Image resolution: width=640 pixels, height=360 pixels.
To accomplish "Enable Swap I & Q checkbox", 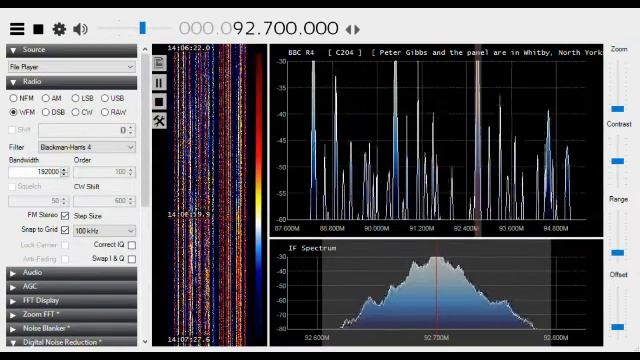I will tap(132, 259).
